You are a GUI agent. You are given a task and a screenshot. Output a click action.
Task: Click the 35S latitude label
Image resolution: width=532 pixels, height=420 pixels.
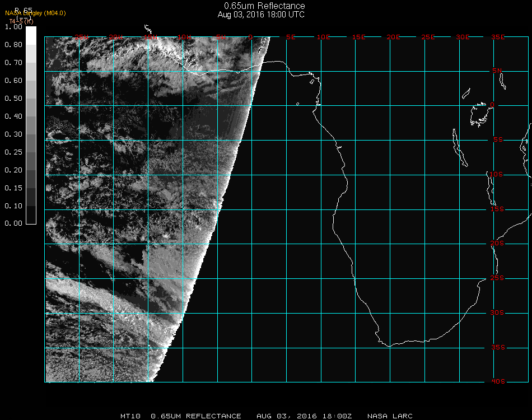coord(498,347)
